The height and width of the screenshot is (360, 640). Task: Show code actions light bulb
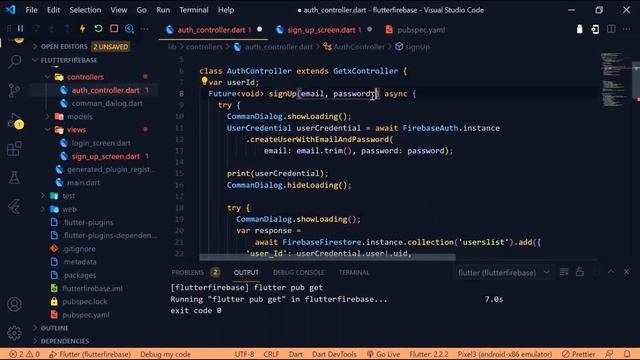pos(204,81)
